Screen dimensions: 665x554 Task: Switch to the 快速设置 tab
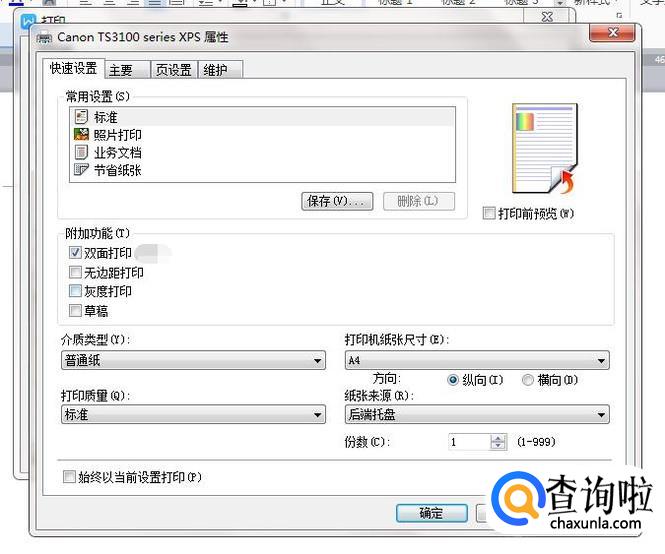click(x=74, y=68)
